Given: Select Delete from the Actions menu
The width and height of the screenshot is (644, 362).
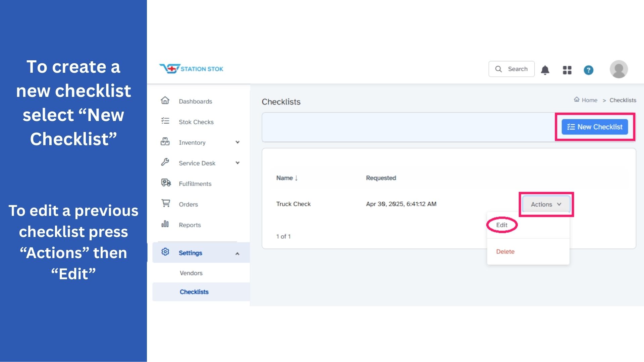Looking at the screenshot, I should [x=505, y=251].
